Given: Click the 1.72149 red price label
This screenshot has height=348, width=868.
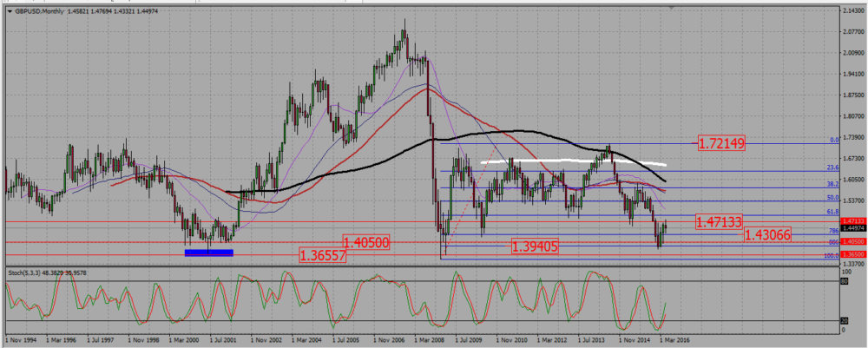Looking at the screenshot, I should [720, 144].
